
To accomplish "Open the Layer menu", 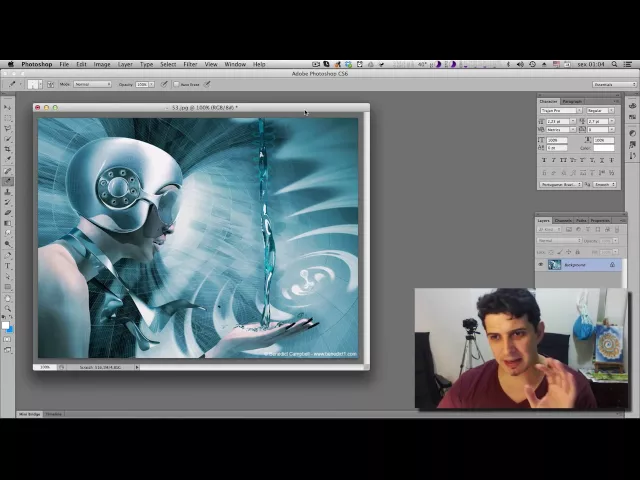I will 125,64.
